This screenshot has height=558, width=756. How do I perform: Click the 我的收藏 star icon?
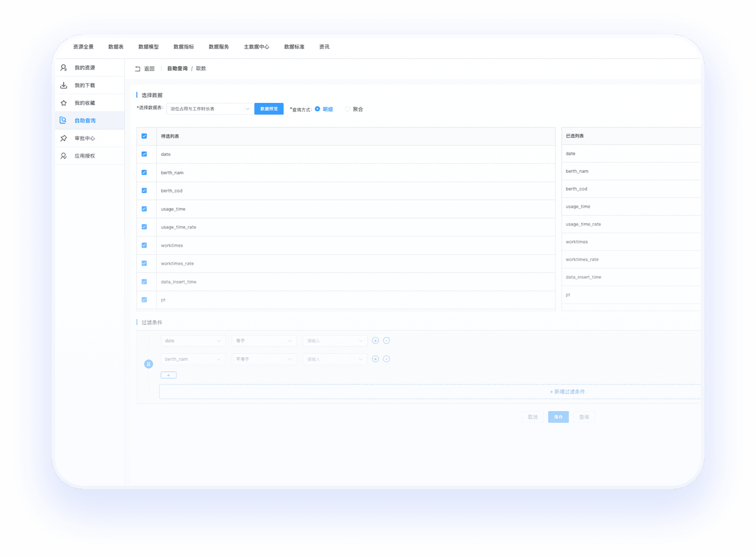64,103
